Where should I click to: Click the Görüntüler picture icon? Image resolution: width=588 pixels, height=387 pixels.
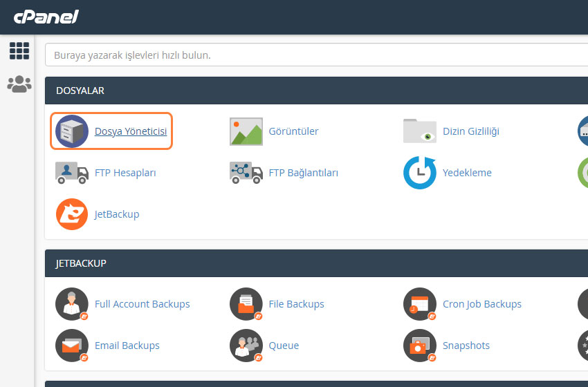point(246,131)
